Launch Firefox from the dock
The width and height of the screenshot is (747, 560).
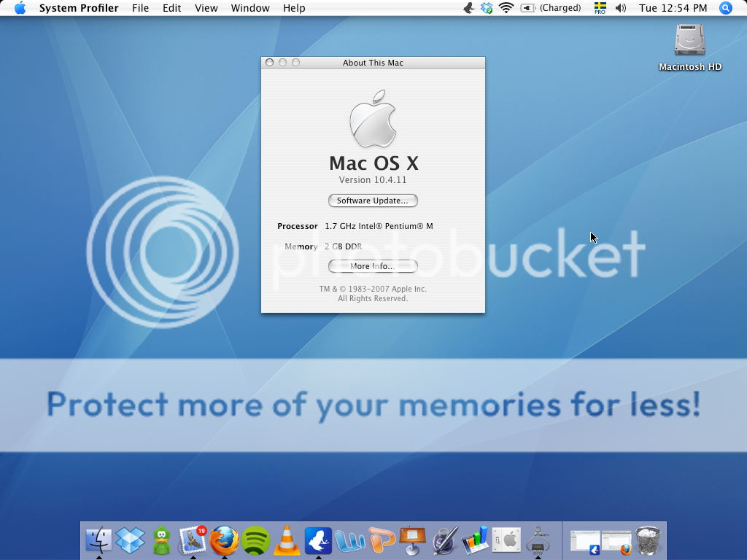point(225,541)
